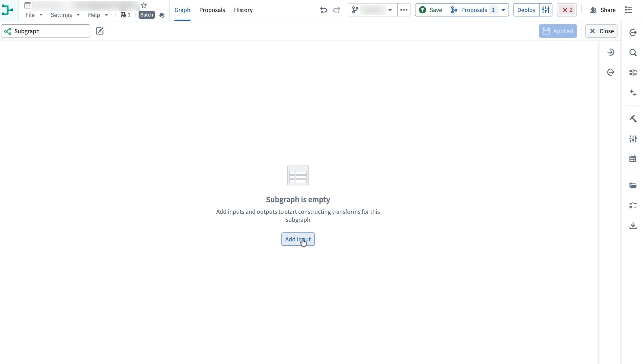This screenshot has width=643, height=364.
Task: Open the errors indicator showing 2
Action: (567, 10)
